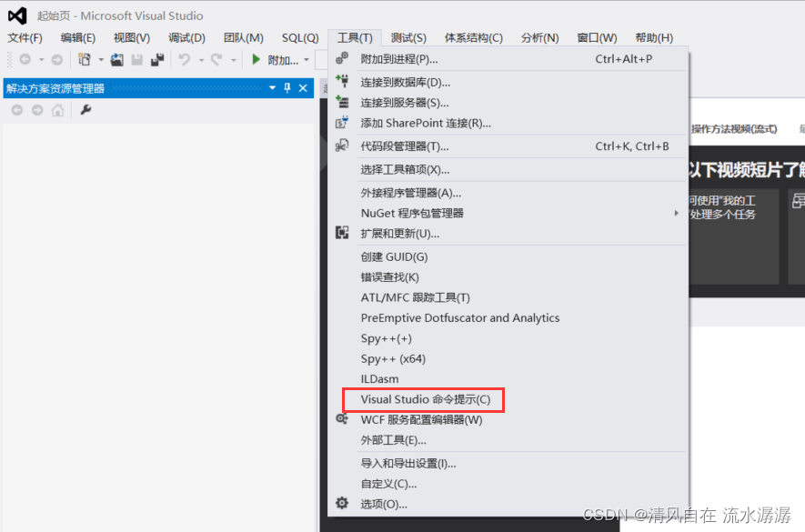Click the attach to process gear icon
The height and width of the screenshot is (532, 805).
point(342,58)
